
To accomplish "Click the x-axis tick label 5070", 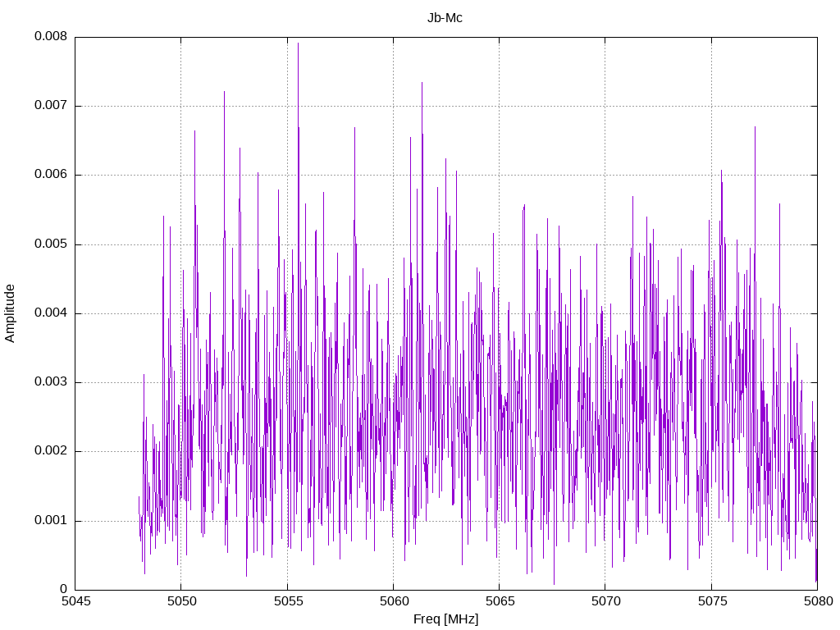I will click(605, 601).
